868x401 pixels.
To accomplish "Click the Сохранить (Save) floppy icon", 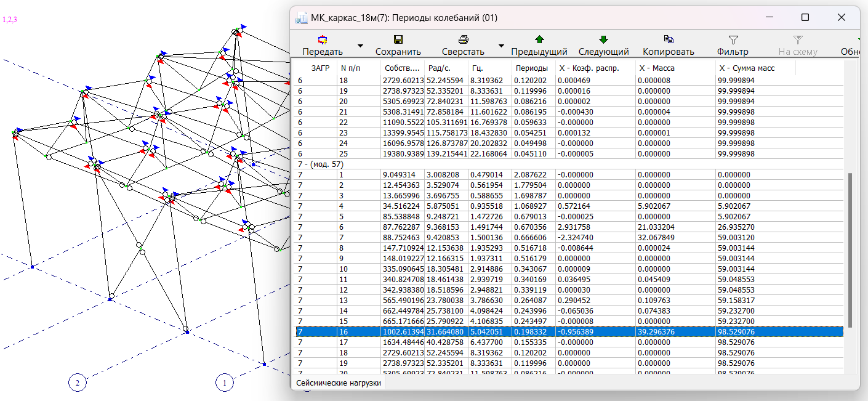I will click(x=398, y=40).
